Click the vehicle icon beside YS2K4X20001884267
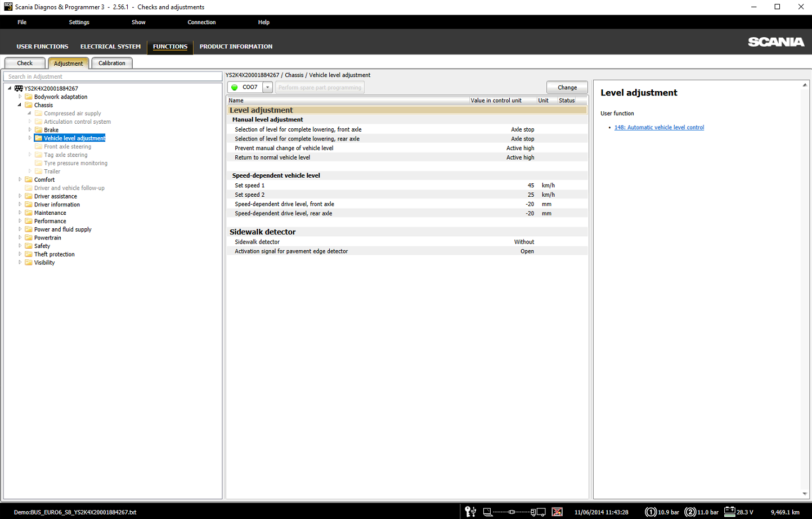Image resolution: width=812 pixels, height=519 pixels. (x=19, y=88)
